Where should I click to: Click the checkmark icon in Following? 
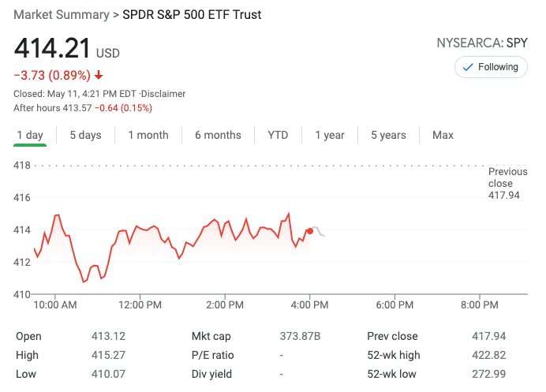point(468,67)
